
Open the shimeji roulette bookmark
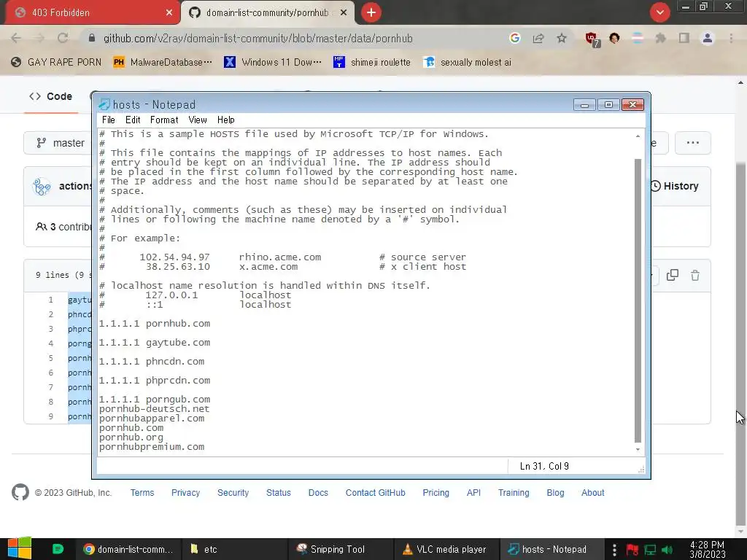[371, 63]
